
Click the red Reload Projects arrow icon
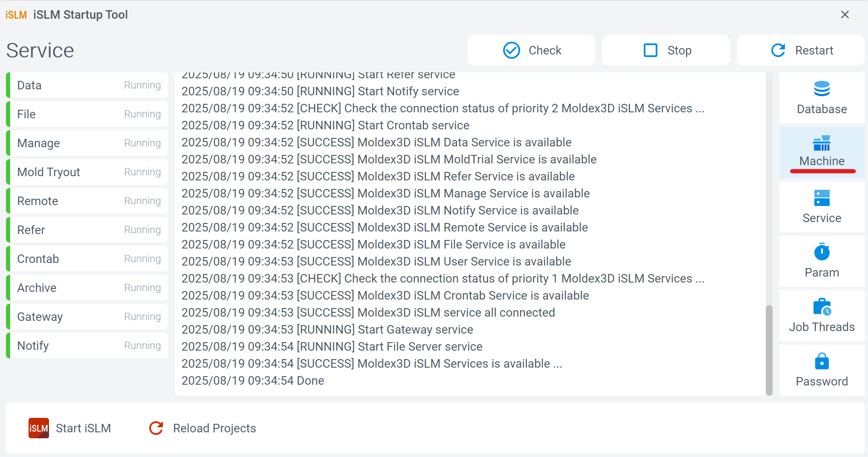156,428
